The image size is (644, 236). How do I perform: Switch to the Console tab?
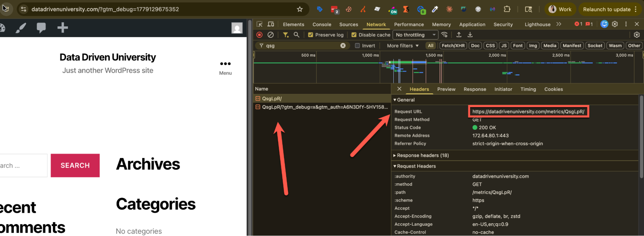point(322,24)
